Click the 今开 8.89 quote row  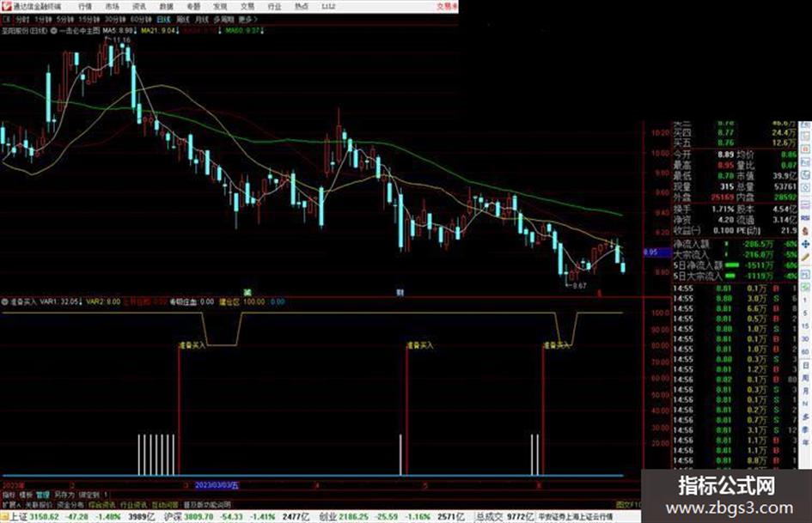tap(704, 155)
